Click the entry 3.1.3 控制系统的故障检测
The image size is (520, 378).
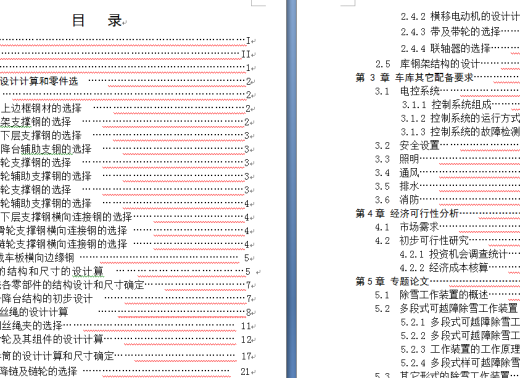[460, 132]
